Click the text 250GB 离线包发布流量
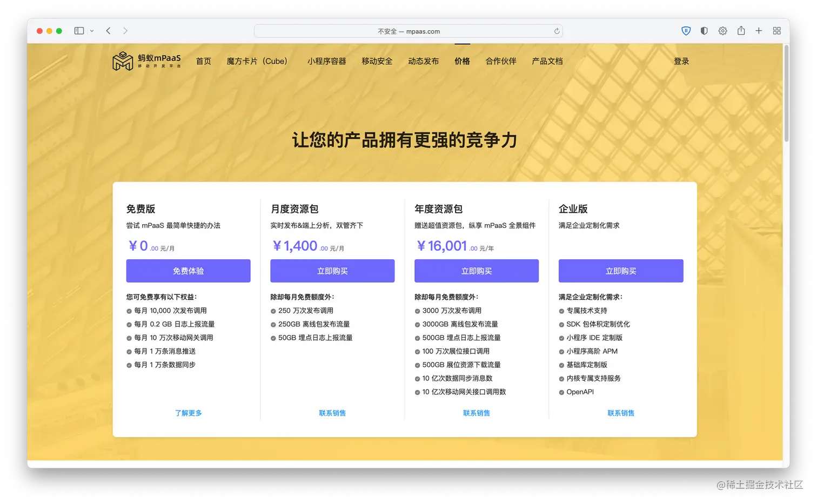This screenshot has width=817, height=504. click(314, 324)
